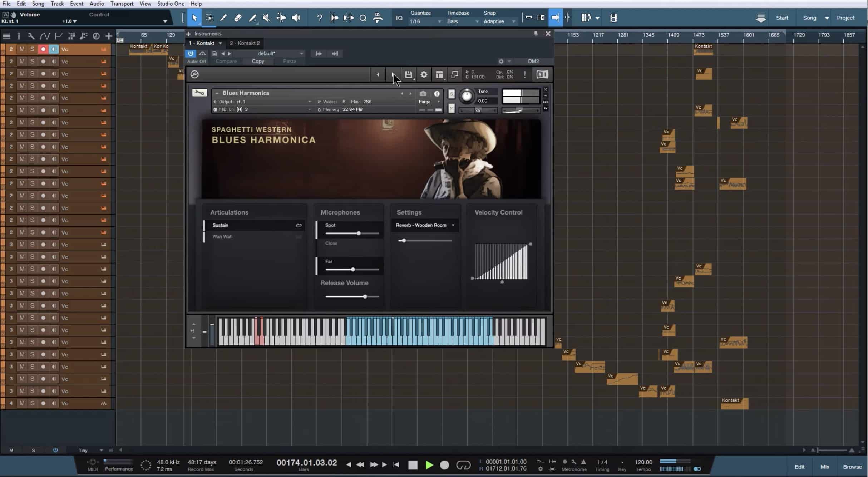The height and width of the screenshot is (477, 868).
Task: Open the IQ quantize panel
Action: 399,18
